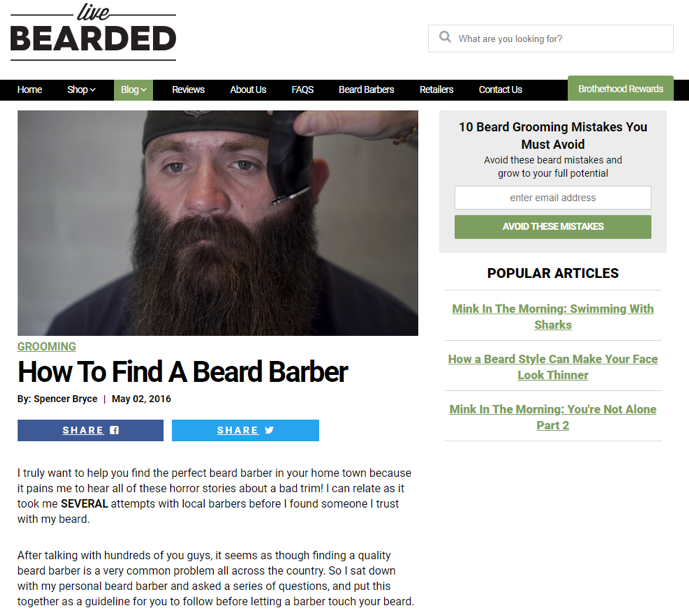The height and width of the screenshot is (610, 689).
Task: Expand the Shop dropdown chevron
Action: [93, 90]
